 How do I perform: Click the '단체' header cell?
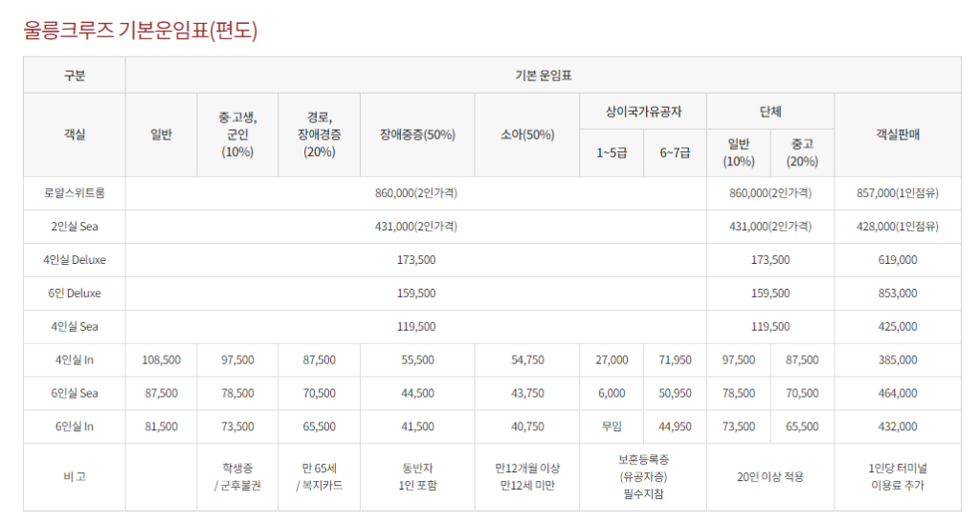(x=770, y=112)
